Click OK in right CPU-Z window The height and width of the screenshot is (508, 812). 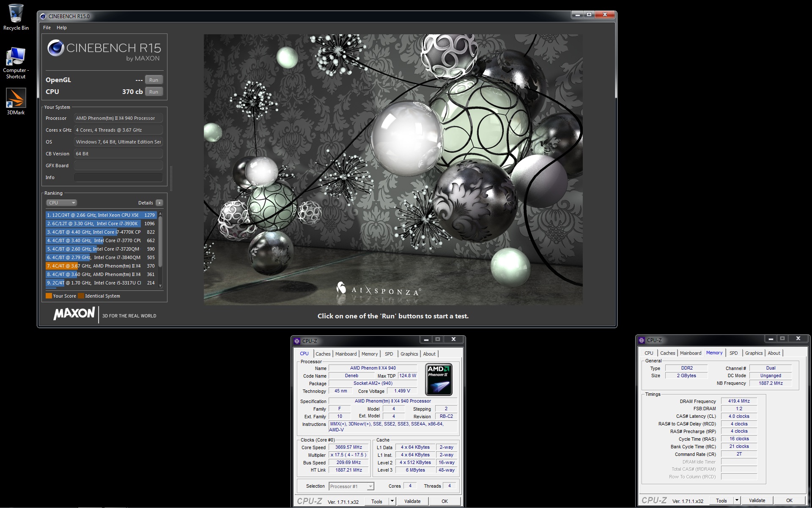(789, 500)
